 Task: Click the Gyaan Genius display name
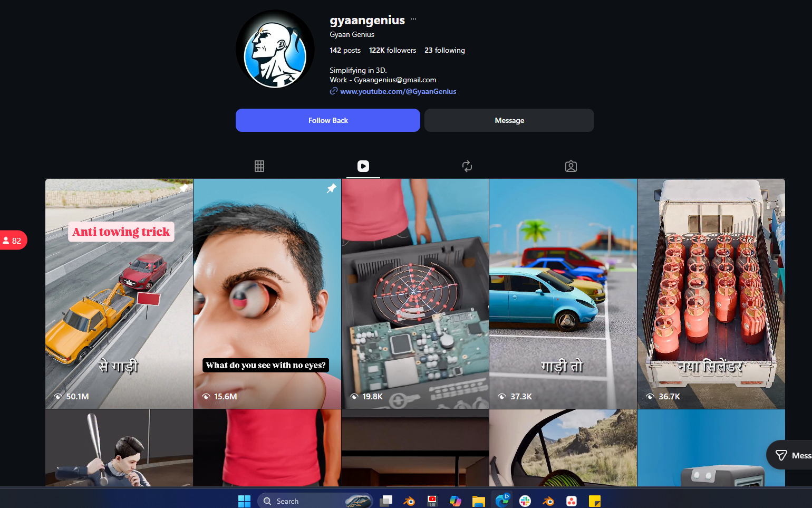pos(352,34)
